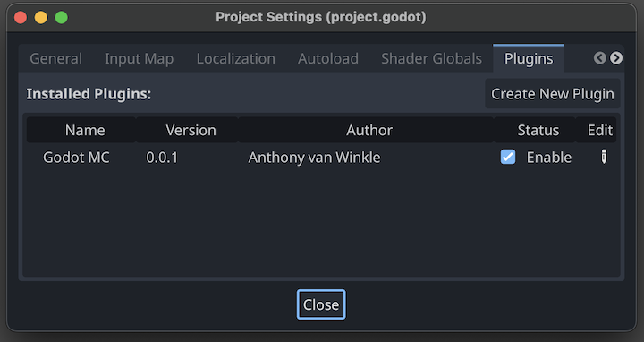The width and height of the screenshot is (644, 342).
Task: Click the Name column header
Action: 85,131
